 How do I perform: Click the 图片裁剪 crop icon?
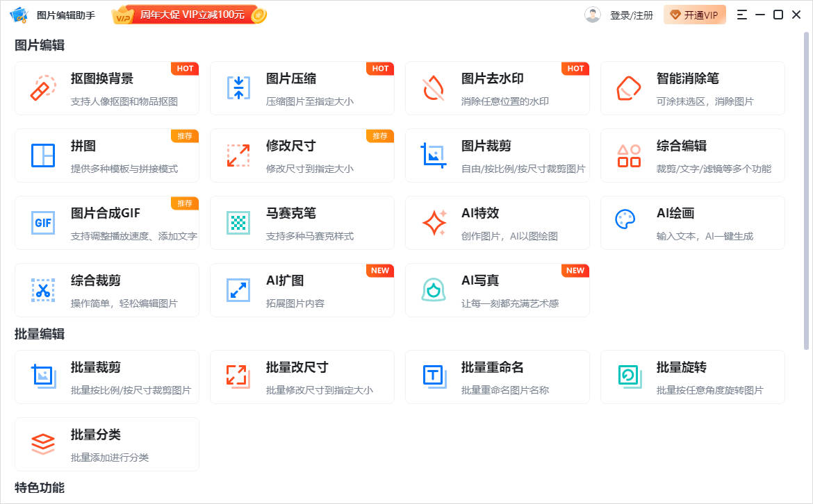click(434, 156)
